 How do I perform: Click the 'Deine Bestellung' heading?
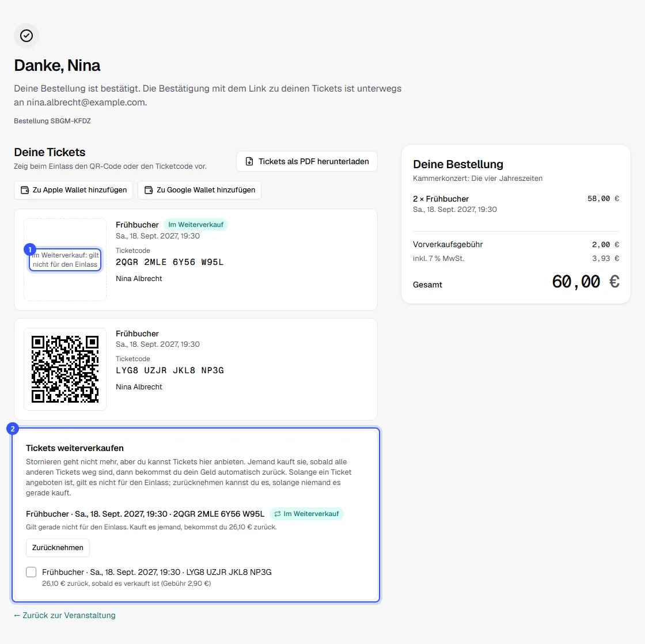[x=458, y=164]
